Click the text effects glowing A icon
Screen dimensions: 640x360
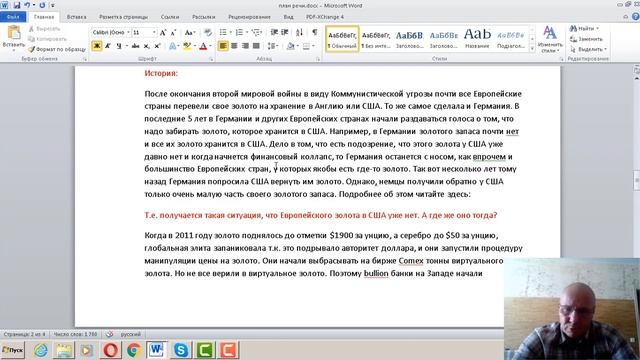(173, 46)
